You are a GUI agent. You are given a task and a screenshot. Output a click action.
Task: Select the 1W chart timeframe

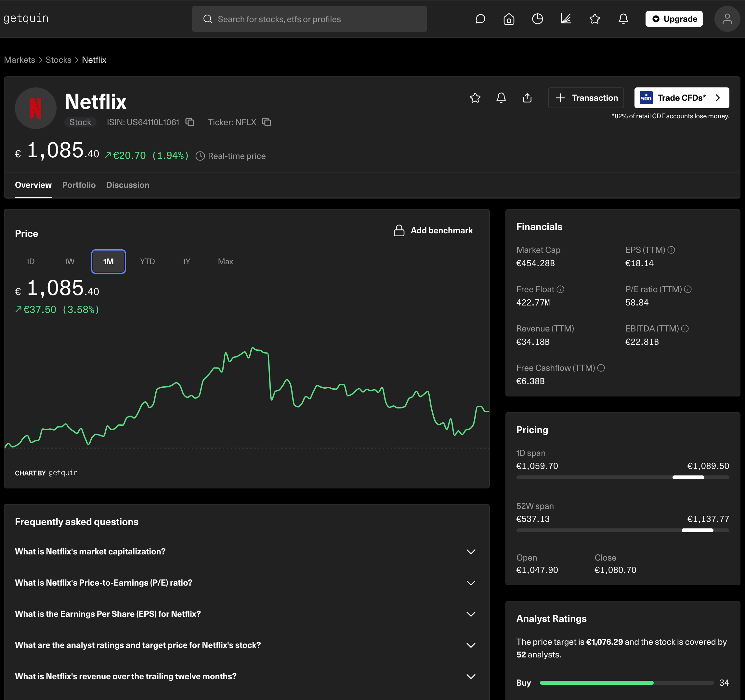pos(69,262)
